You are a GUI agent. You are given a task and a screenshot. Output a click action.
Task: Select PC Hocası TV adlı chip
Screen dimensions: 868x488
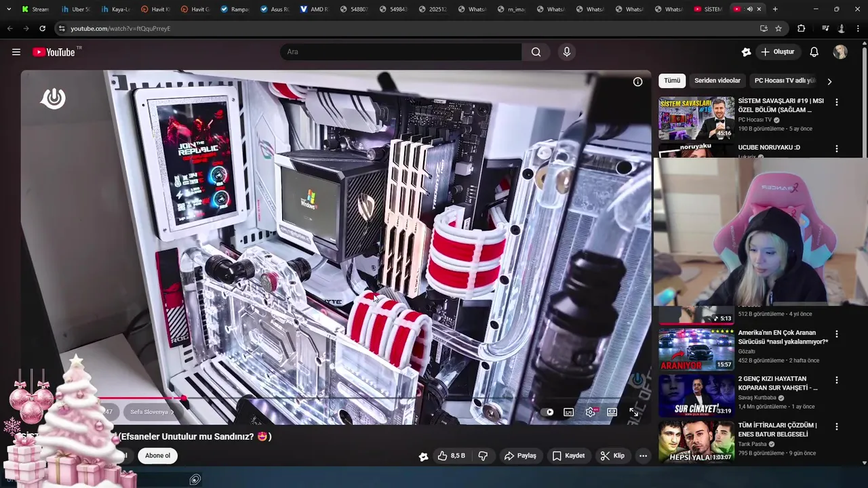tap(785, 81)
